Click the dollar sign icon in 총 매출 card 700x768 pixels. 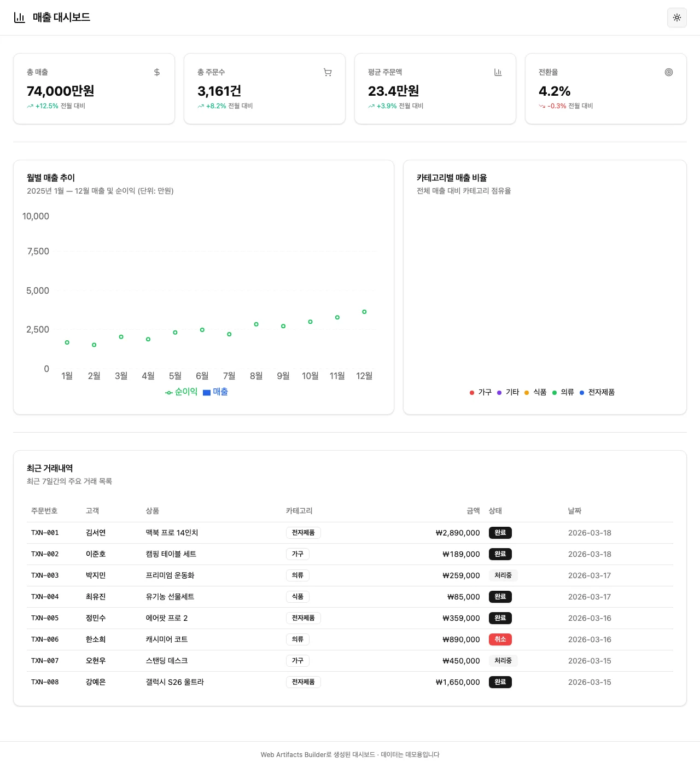tap(157, 72)
